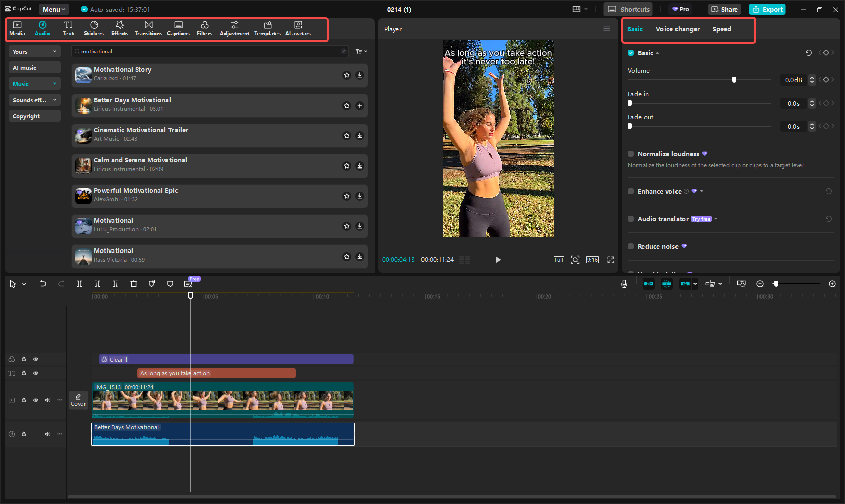Adjust the Volume slider handle

[734, 80]
